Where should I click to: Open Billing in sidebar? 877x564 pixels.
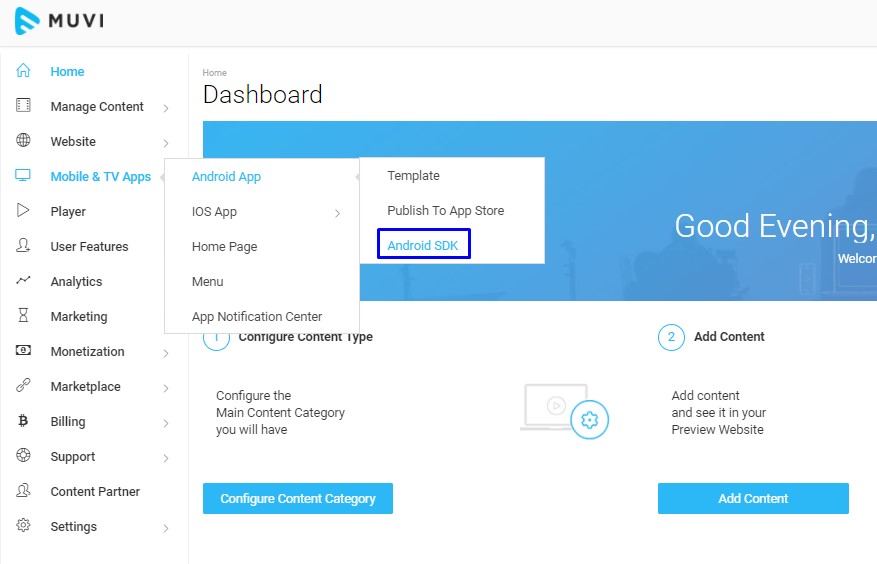coord(68,421)
